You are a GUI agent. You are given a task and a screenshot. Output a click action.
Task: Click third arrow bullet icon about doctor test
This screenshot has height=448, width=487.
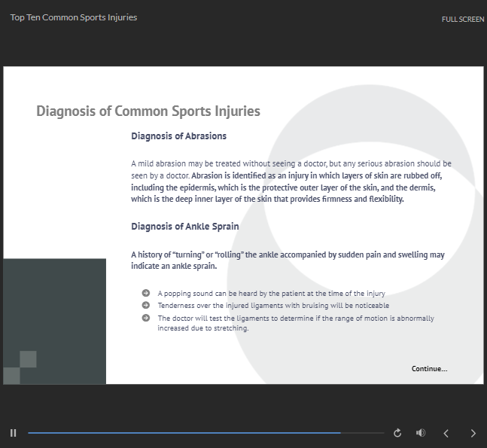tap(146, 318)
